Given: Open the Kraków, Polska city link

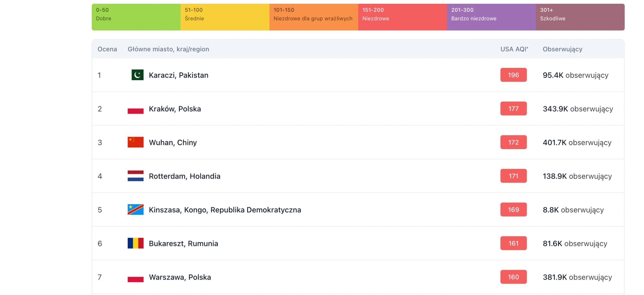Looking at the screenshot, I should [175, 109].
